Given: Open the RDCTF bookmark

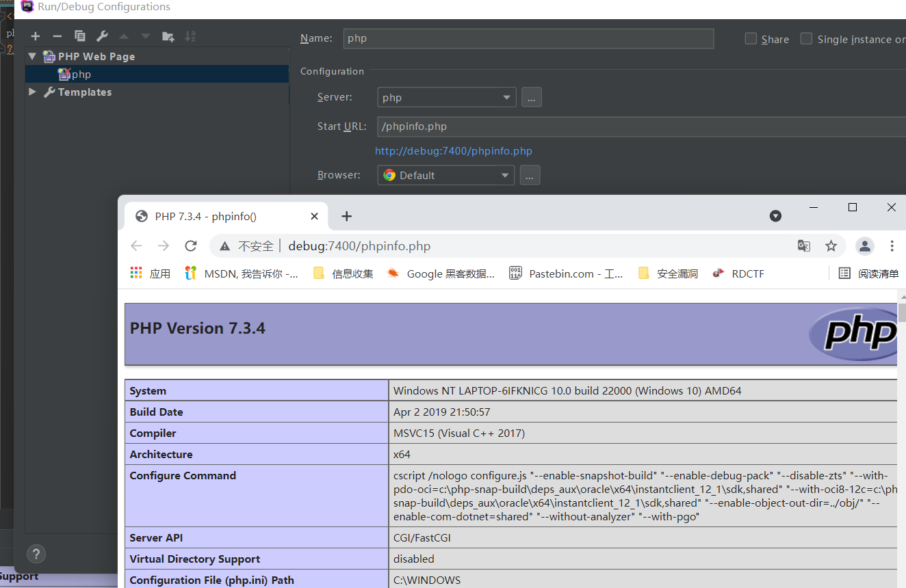Looking at the screenshot, I should (x=738, y=273).
